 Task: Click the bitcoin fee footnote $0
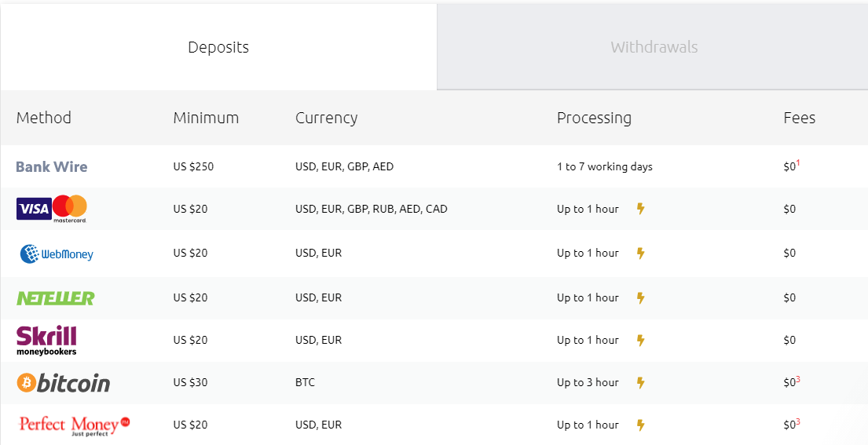792,382
